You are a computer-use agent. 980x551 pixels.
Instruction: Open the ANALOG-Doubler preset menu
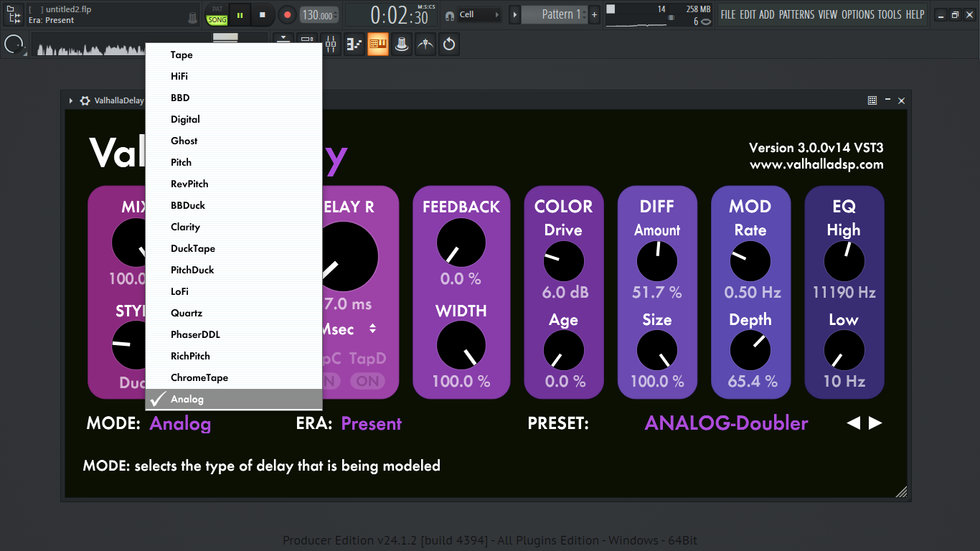point(726,423)
